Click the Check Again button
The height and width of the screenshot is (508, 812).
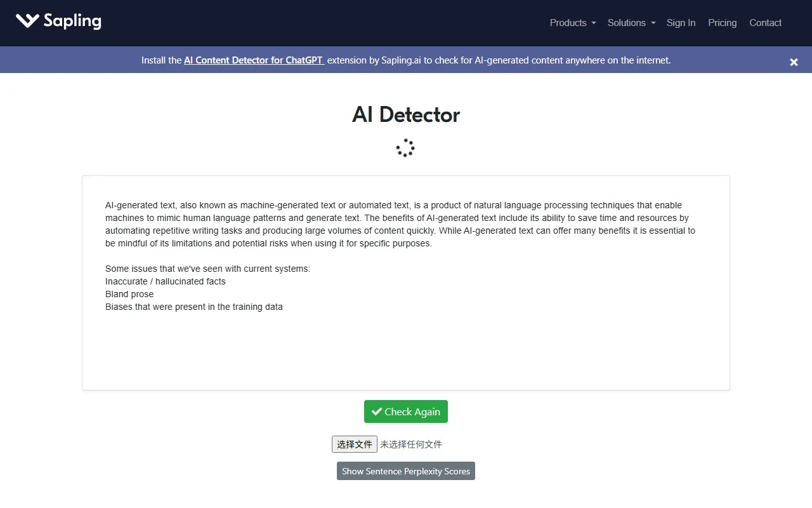tap(406, 411)
